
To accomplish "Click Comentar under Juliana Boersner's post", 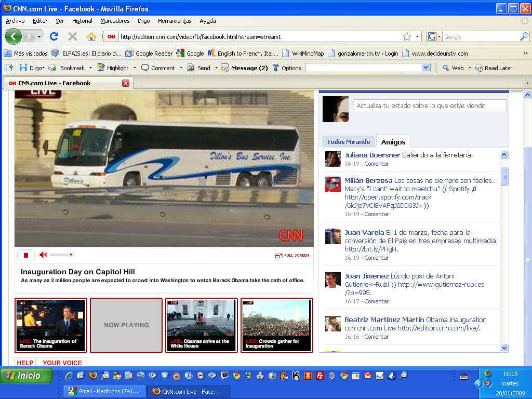I will tap(377, 164).
